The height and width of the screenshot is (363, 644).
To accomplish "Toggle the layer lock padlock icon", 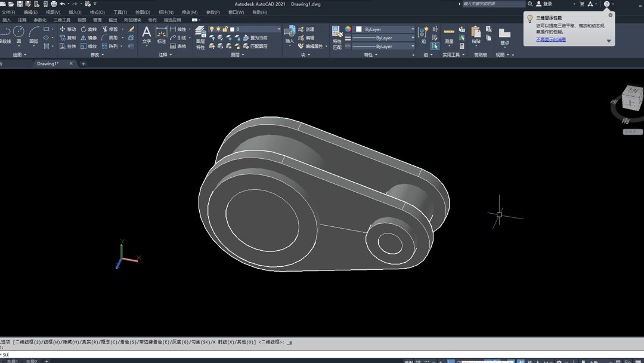I will [225, 29].
